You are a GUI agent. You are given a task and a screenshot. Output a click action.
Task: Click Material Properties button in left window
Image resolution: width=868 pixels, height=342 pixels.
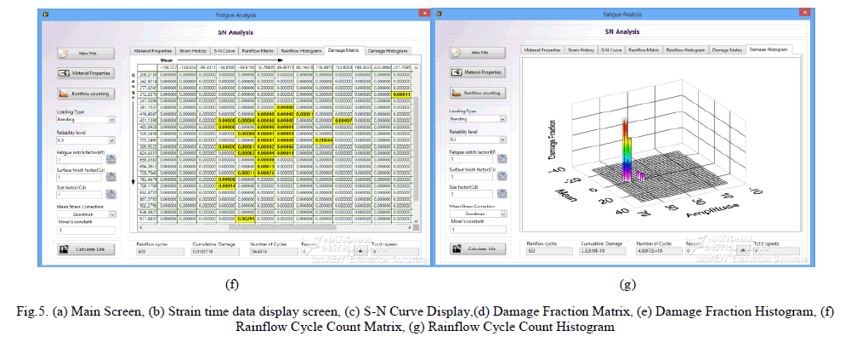[x=86, y=73]
